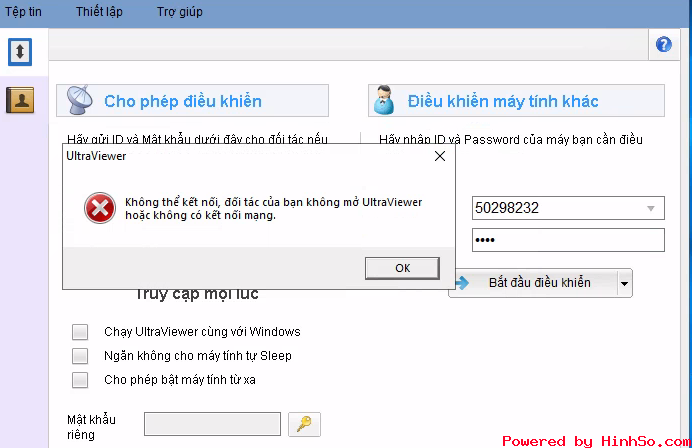Click the partner ID field showing 50298232
Viewport: 692px width, 448px height.
[568, 208]
